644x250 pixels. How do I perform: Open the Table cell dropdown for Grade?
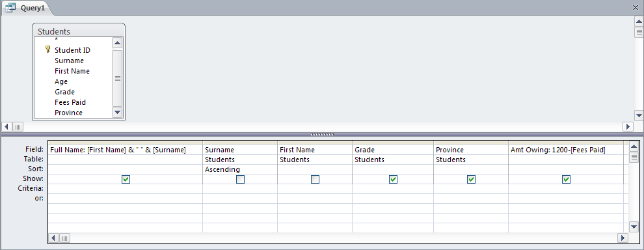pyautogui.click(x=393, y=160)
